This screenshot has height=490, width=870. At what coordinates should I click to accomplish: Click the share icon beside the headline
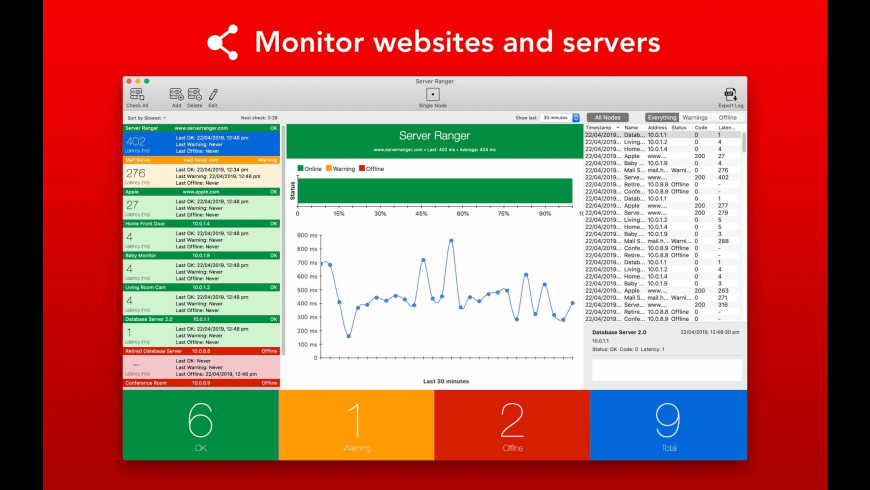223,42
